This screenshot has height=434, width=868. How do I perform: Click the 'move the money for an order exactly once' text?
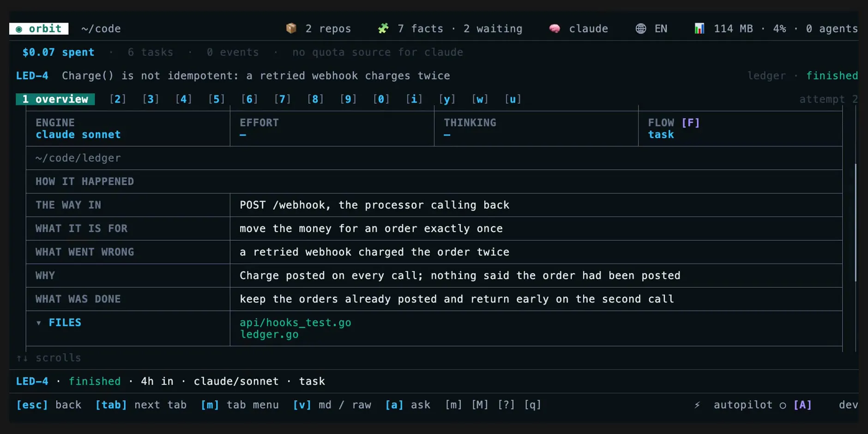[x=371, y=229]
